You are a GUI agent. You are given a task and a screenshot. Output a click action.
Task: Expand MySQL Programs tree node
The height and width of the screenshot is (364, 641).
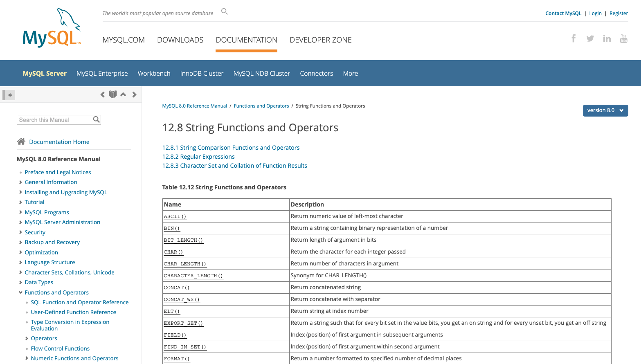point(20,212)
